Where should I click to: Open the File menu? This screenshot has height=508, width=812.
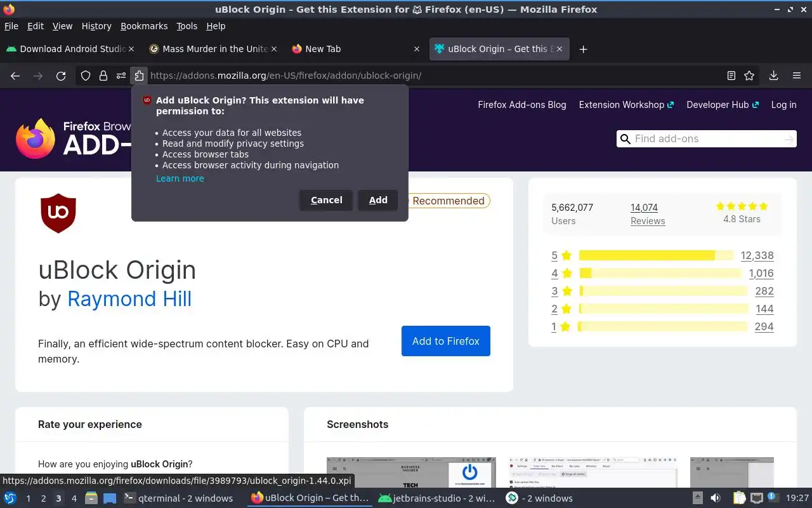11,26
